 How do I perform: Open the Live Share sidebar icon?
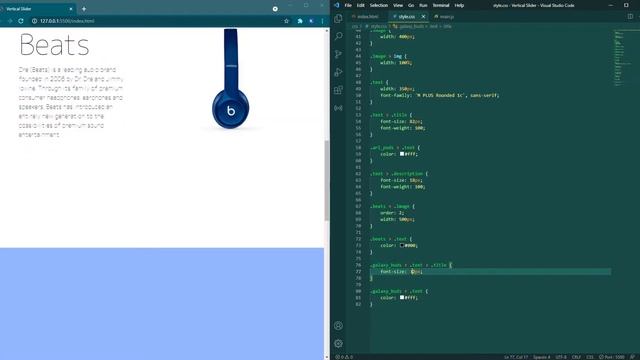338,108
